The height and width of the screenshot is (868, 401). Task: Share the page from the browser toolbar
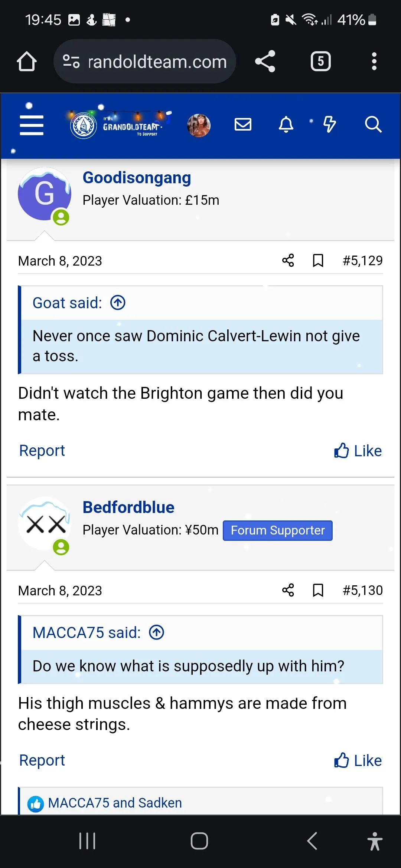click(265, 62)
